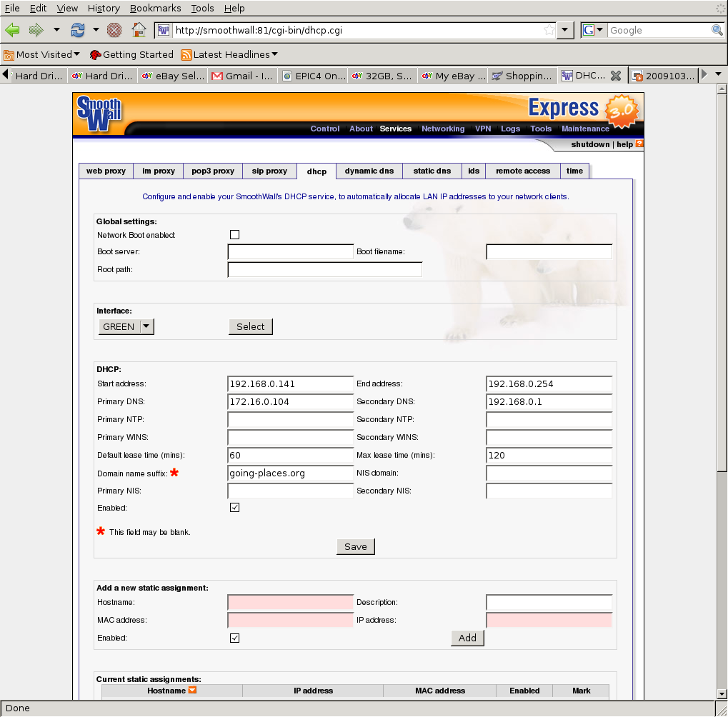Viewport: 728px width, 717px height.
Task: Close the current DHCP browser tab
Action: pyautogui.click(x=615, y=75)
